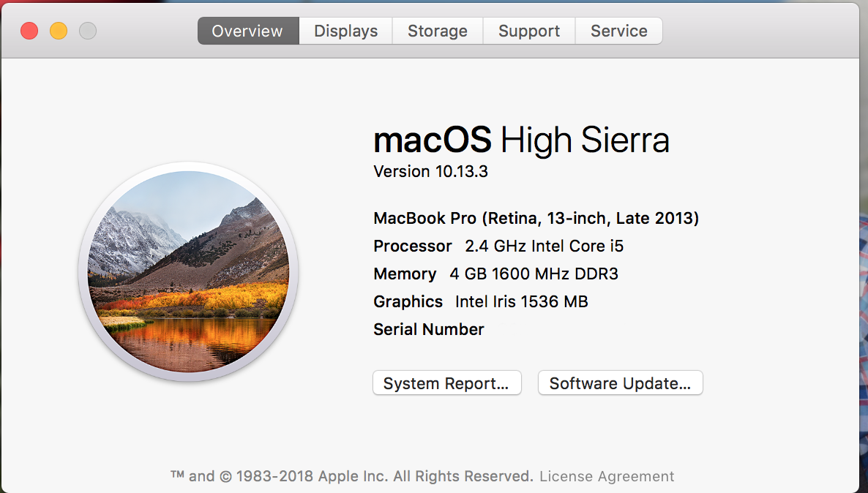Select the Overview tab

247,31
